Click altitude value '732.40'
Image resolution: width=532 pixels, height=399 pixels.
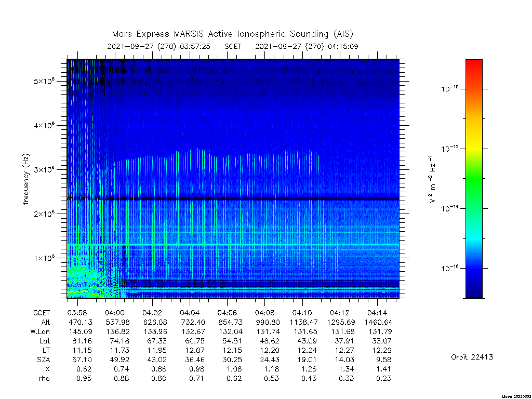pos(192,322)
